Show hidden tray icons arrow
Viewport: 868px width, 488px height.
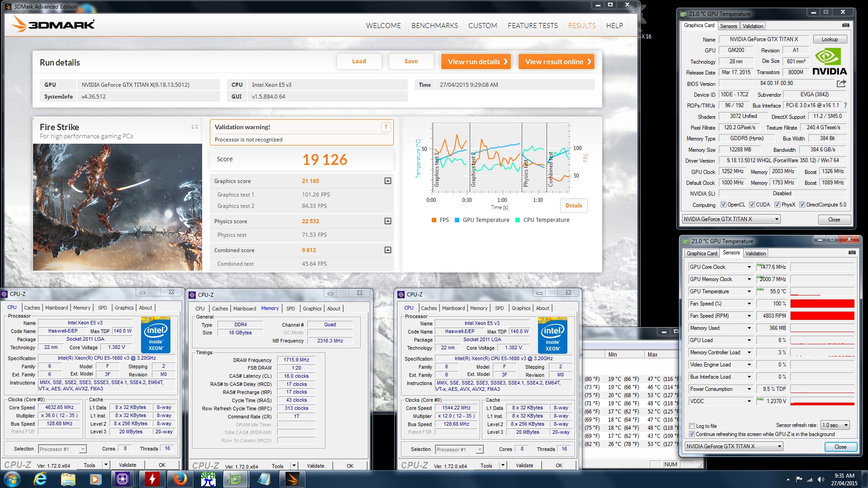click(x=788, y=479)
